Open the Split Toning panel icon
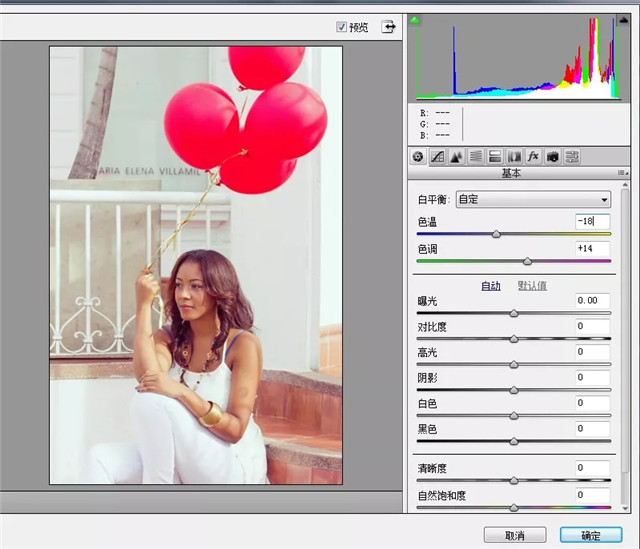Image resolution: width=640 pixels, height=549 pixels. tap(495, 156)
